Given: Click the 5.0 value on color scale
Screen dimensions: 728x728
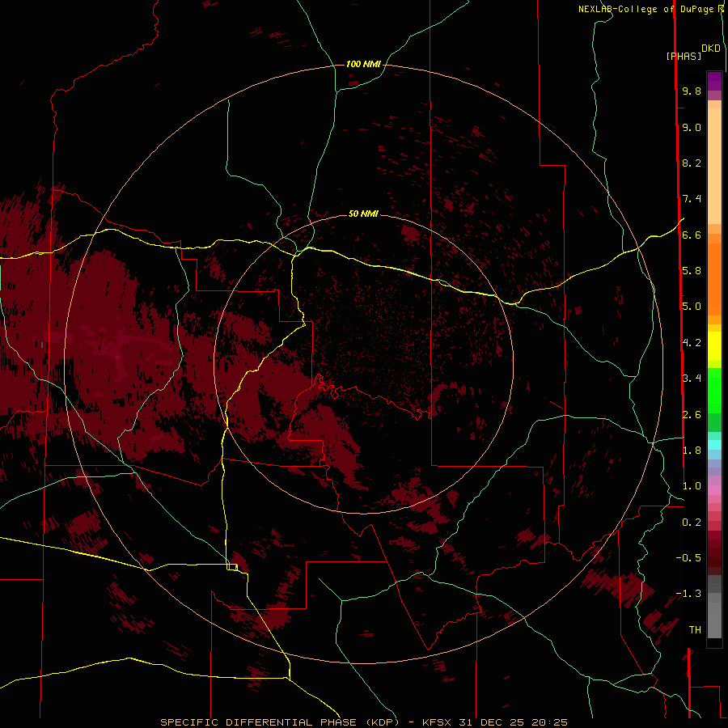Looking at the screenshot, I should point(692,307).
